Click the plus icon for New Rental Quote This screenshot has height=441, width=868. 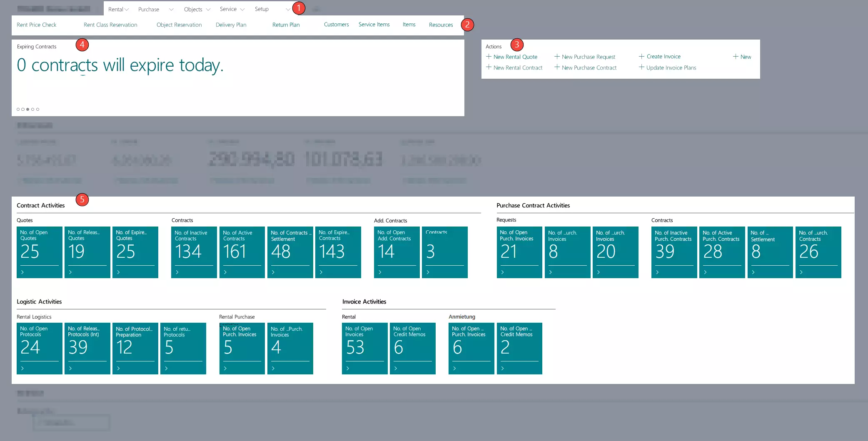click(489, 57)
